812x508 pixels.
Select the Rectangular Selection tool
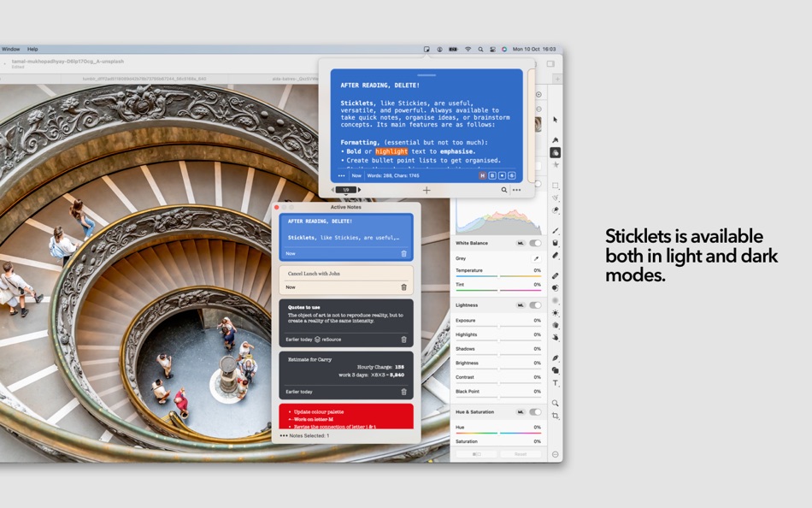coord(555,186)
